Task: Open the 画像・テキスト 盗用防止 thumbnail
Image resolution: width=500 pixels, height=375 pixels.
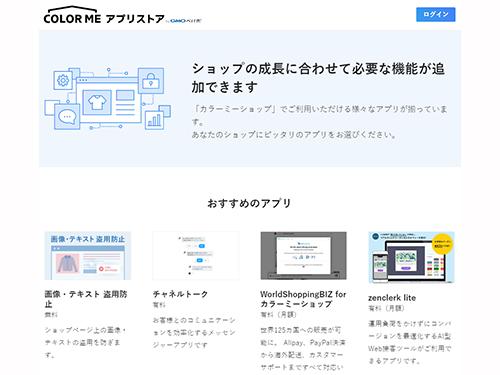Action: click(x=88, y=256)
